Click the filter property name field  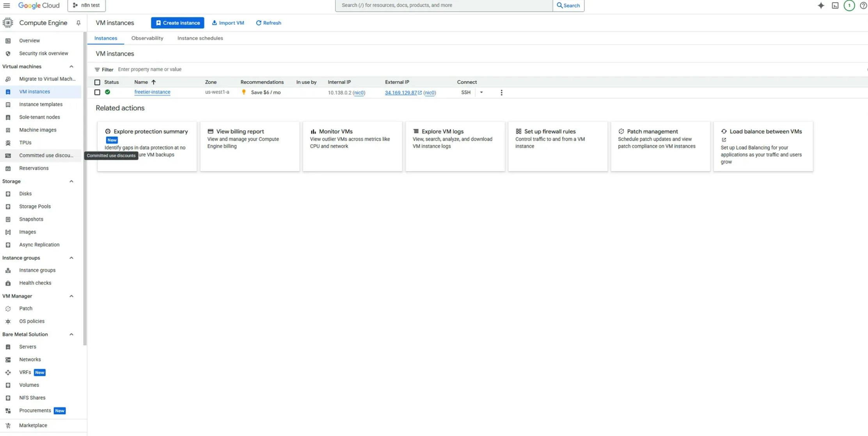pyautogui.click(x=150, y=69)
